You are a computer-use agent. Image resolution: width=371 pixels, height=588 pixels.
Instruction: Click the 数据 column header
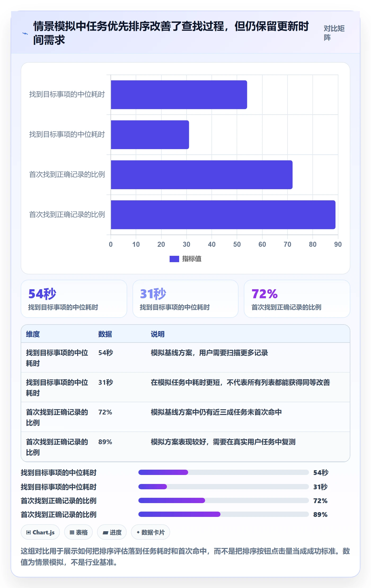click(x=105, y=334)
